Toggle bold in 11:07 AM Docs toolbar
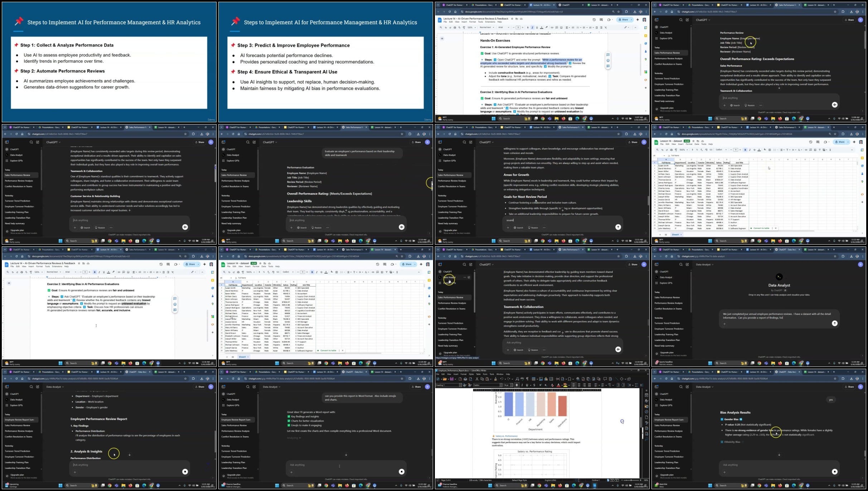 point(528,28)
